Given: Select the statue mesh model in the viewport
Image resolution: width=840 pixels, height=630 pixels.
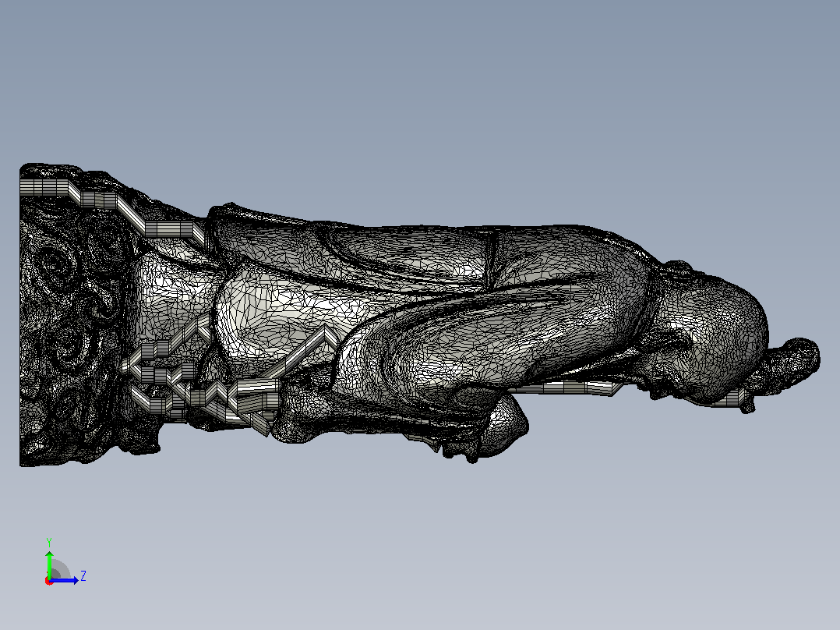Looking at the screenshot, I should coord(419,315).
